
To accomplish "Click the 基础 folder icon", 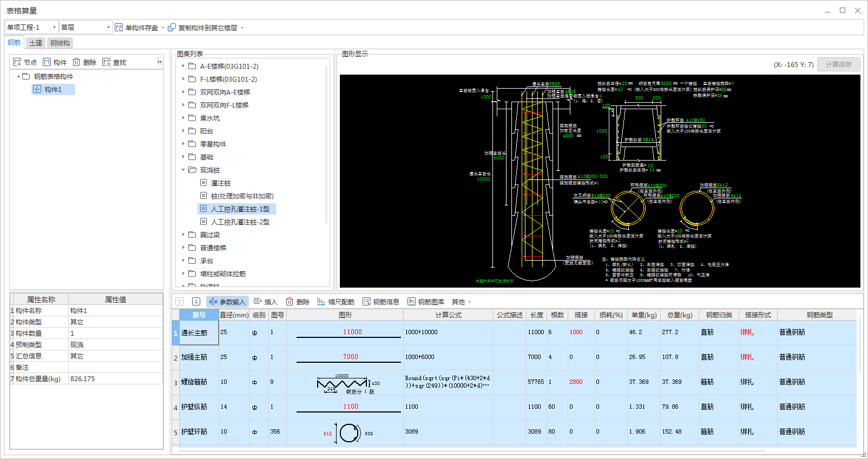I will pyautogui.click(x=192, y=157).
